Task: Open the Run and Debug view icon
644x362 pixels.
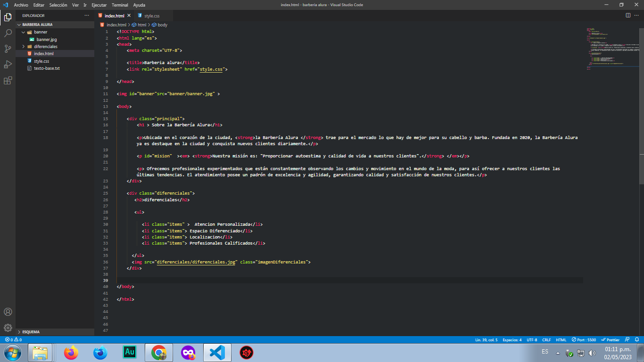Action: click(x=8, y=65)
